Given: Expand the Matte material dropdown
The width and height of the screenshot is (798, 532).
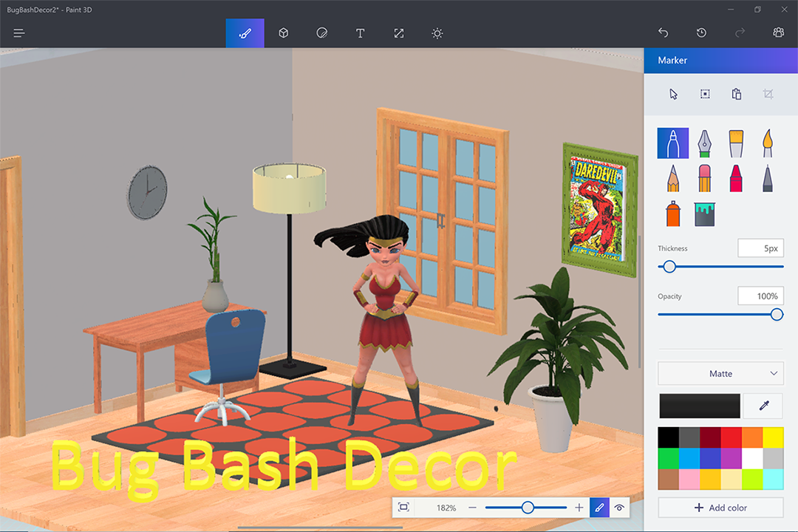Looking at the screenshot, I should click(x=720, y=374).
